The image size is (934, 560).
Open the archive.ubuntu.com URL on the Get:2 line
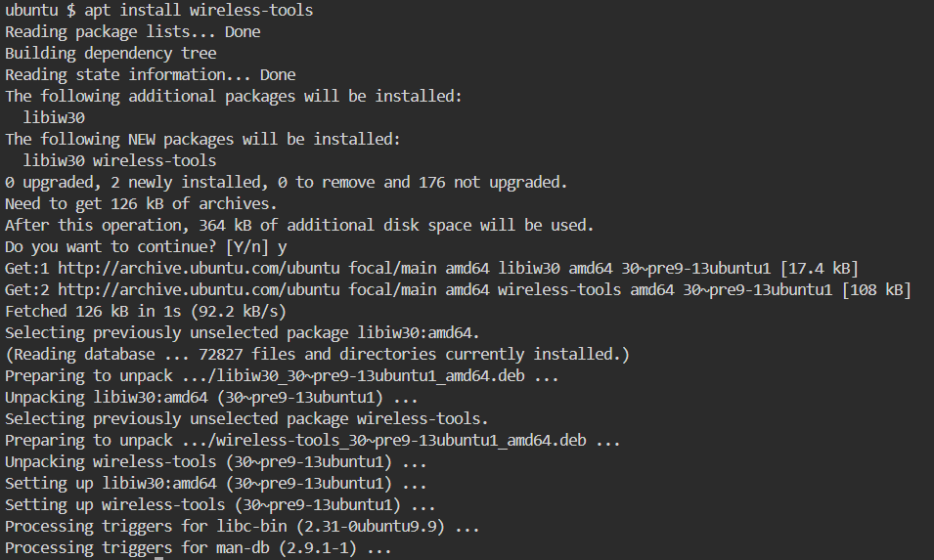(198, 289)
